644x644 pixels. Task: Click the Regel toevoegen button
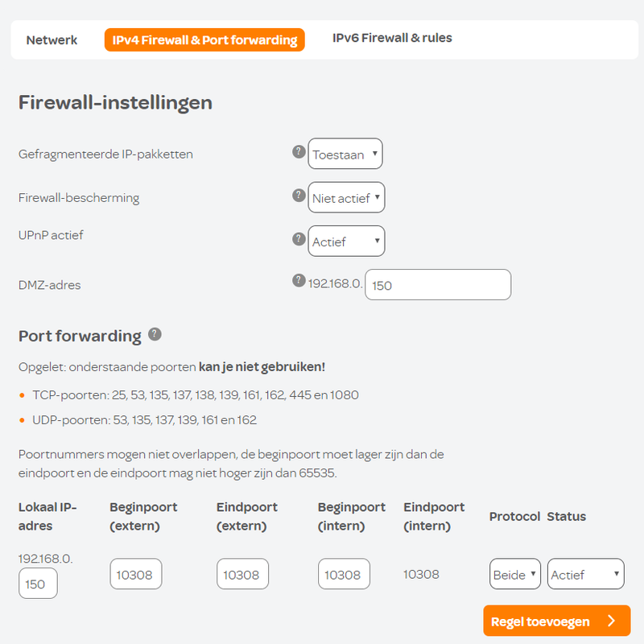point(556,621)
